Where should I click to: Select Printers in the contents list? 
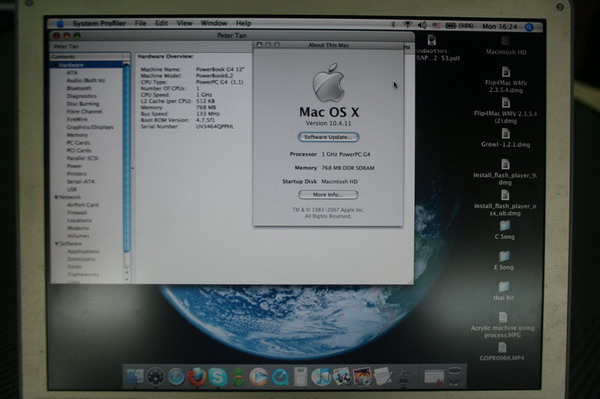pyautogui.click(x=77, y=174)
